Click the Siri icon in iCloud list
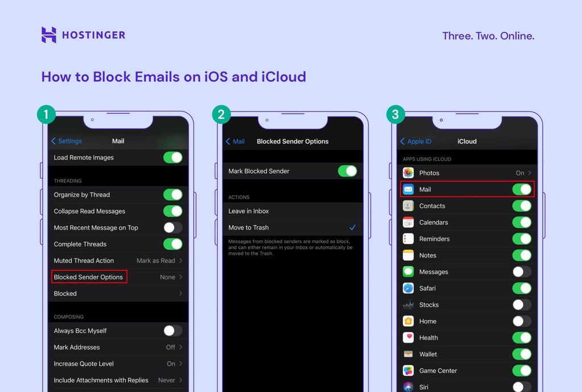This screenshot has width=582, height=392. [408, 387]
